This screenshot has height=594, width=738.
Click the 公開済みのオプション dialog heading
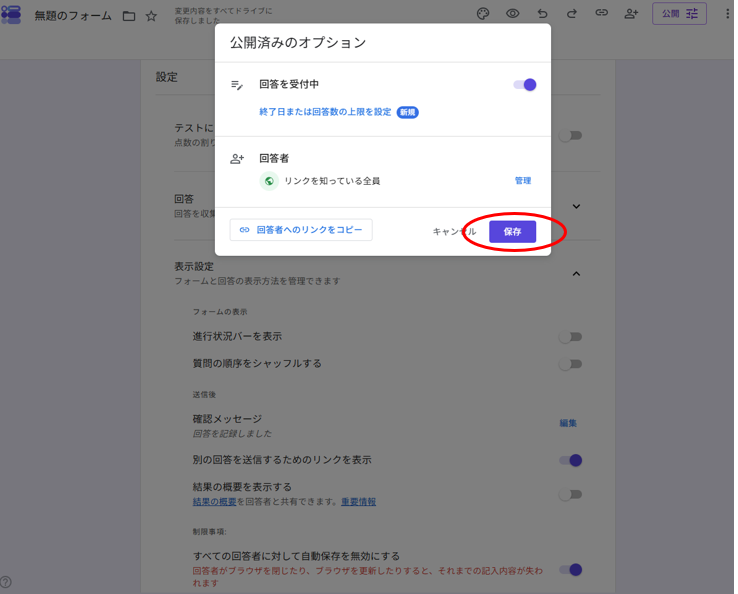[x=298, y=43]
